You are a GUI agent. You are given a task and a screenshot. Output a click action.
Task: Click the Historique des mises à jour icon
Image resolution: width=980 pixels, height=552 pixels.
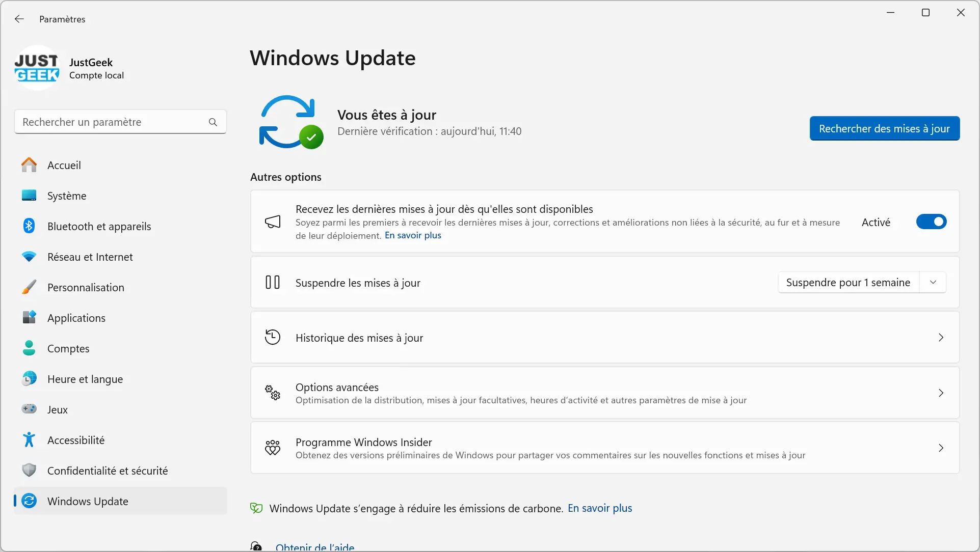click(273, 337)
